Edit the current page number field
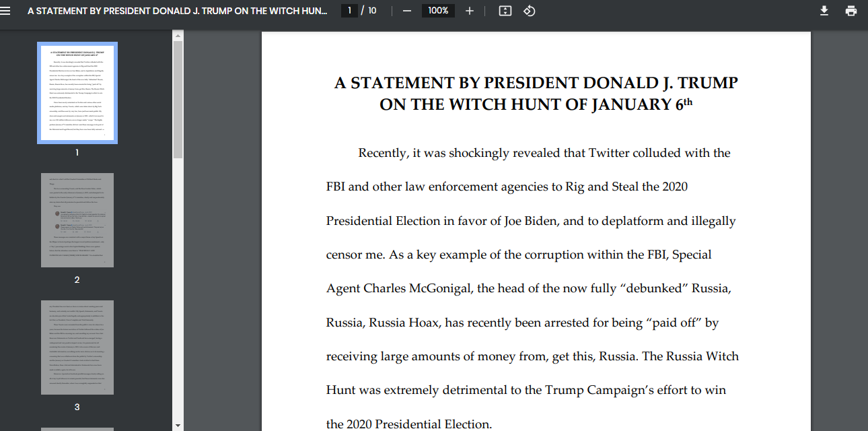Screen dimensions: 868x431 coord(349,11)
